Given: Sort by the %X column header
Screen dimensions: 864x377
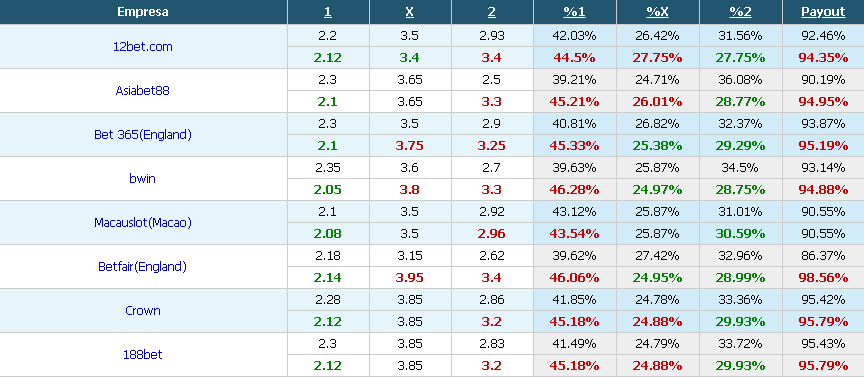Looking at the screenshot, I should (657, 12).
